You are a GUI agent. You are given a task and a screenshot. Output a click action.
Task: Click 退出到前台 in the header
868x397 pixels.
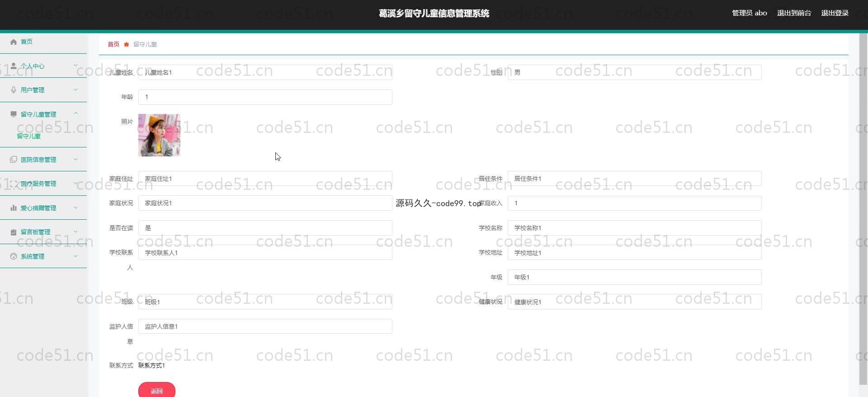[x=794, y=13]
